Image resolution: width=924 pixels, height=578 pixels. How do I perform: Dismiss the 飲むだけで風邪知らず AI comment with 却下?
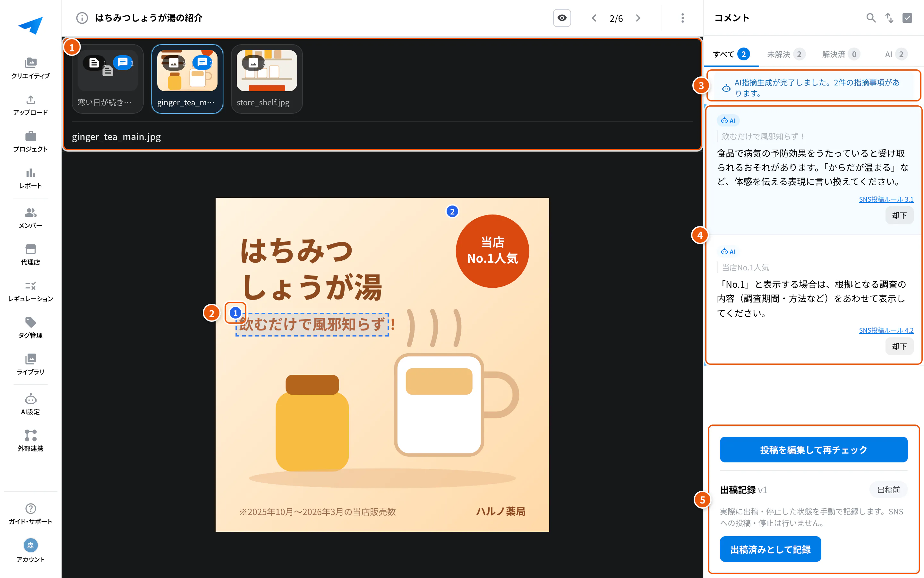[899, 215]
